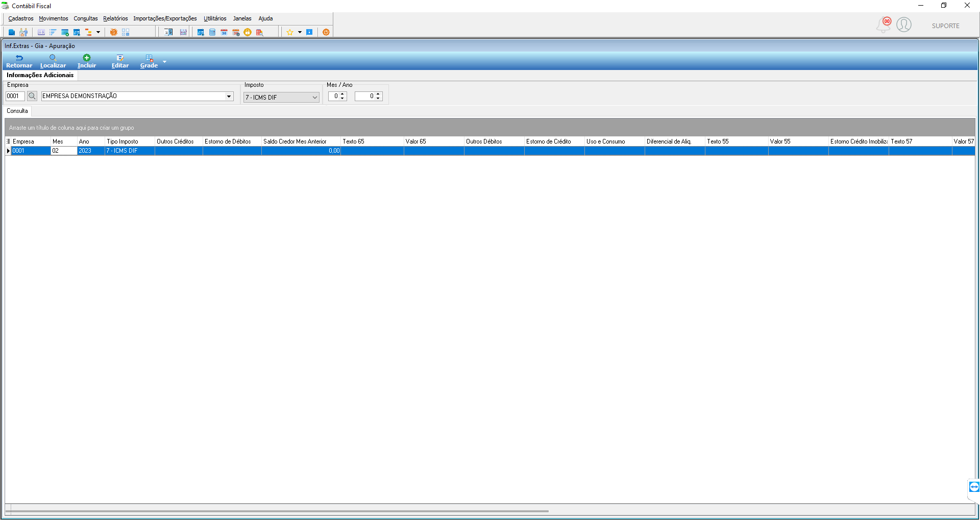
Task: Open the people/partners toolbar icon
Action: point(23,32)
